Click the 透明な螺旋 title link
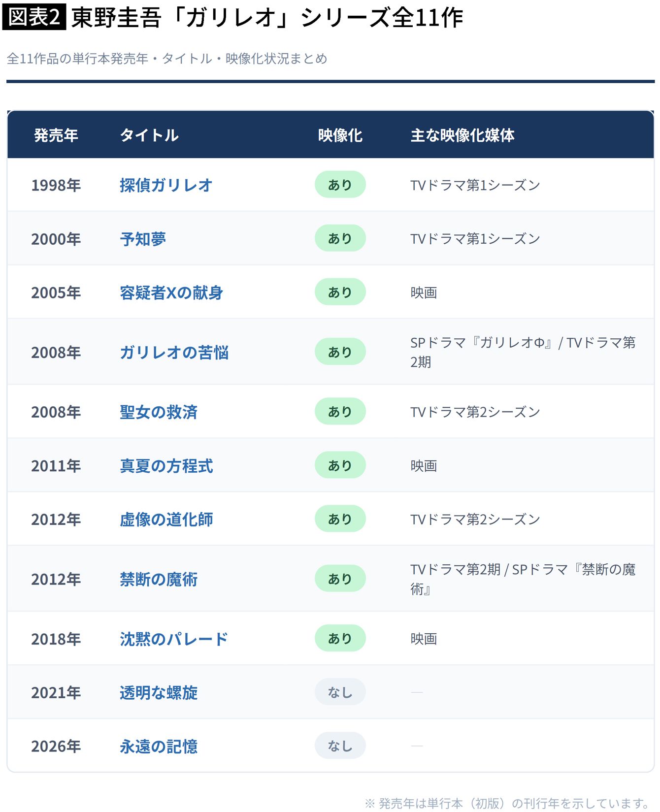The height and width of the screenshot is (812, 660). click(159, 692)
